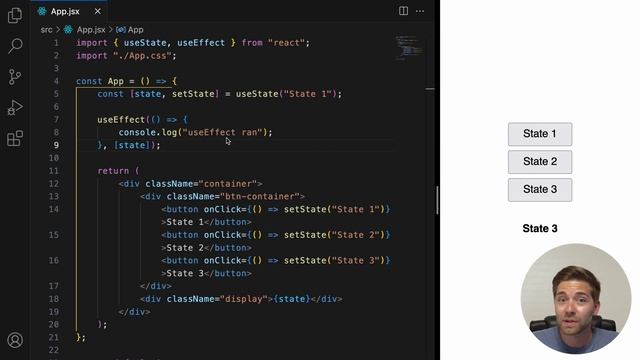
Task: Click the return keyword on line 11
Action: tap(113, 171)
